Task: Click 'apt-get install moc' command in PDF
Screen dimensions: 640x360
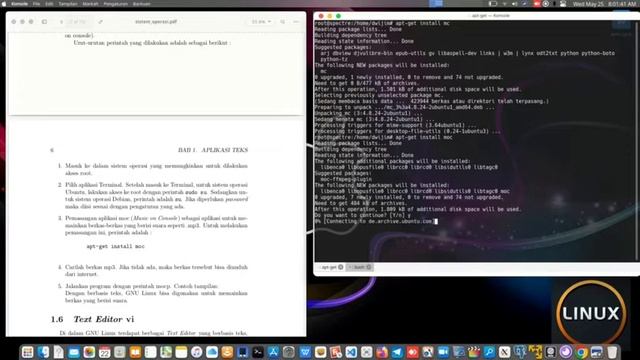Action: click(116, 247)
